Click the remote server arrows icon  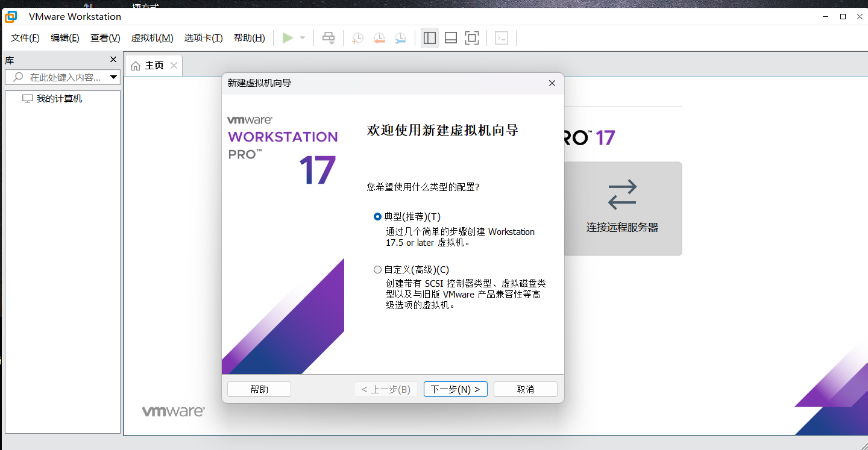click(x=622, y=195)
